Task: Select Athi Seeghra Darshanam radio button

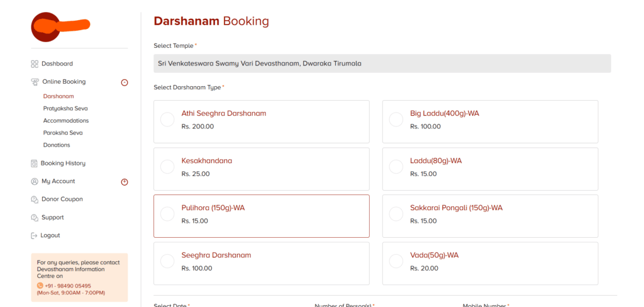Action: (167, 120)
